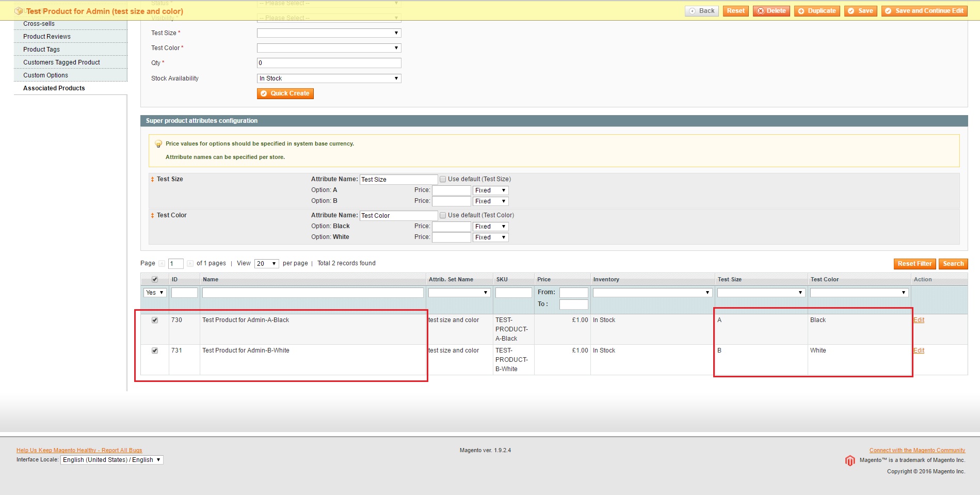The image size is (980, 495).
Task: Click Save and Continue Edit
Action: click(924, 10)
